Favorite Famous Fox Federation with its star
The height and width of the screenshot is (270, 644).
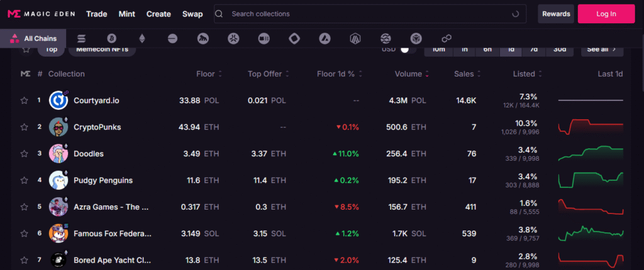tap(25, 234)
